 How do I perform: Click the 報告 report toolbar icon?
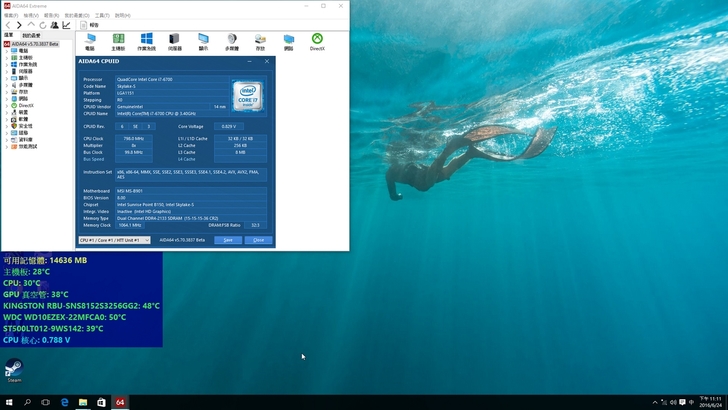tap(88, 25)
